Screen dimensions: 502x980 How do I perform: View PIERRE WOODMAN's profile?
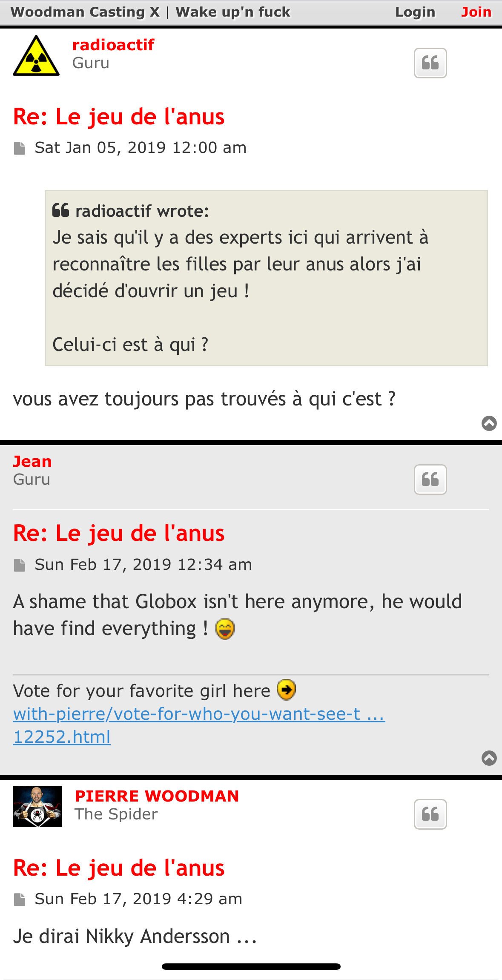tap(157, 796)
